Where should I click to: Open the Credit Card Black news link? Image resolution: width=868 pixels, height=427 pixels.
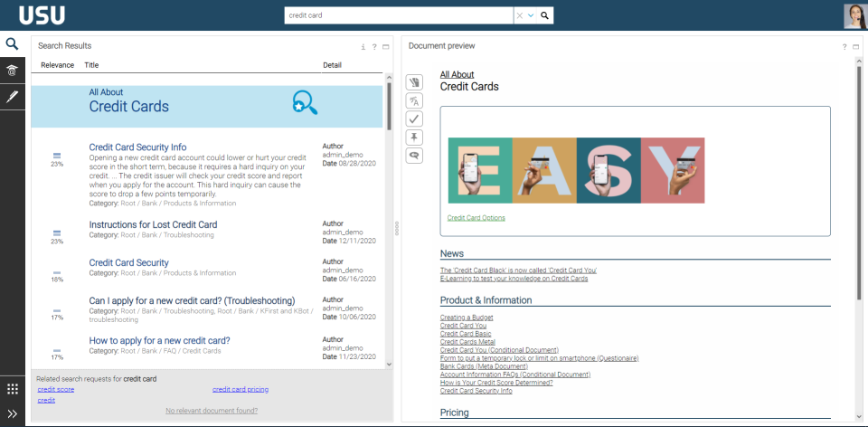pyautogui.click(x=518, y=270)
